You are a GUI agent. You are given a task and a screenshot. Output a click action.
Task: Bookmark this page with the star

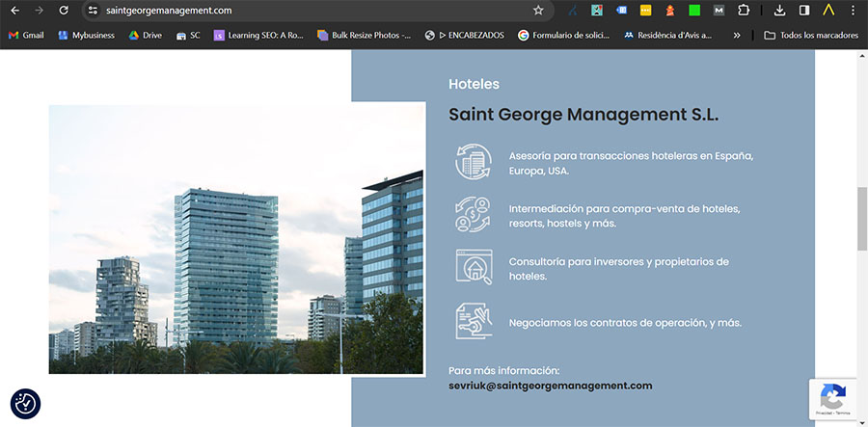(x=538, y=10)
